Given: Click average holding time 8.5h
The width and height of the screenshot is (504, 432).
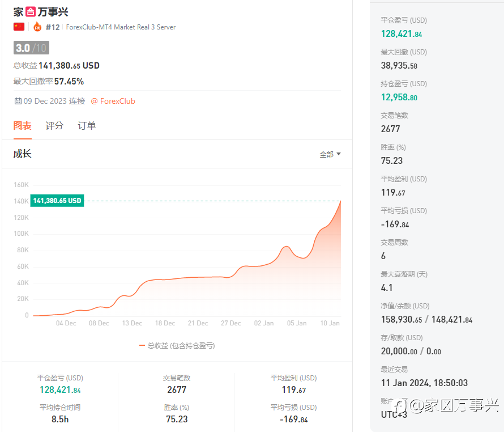Looking at the screenshot, I should tap(60, 419).
